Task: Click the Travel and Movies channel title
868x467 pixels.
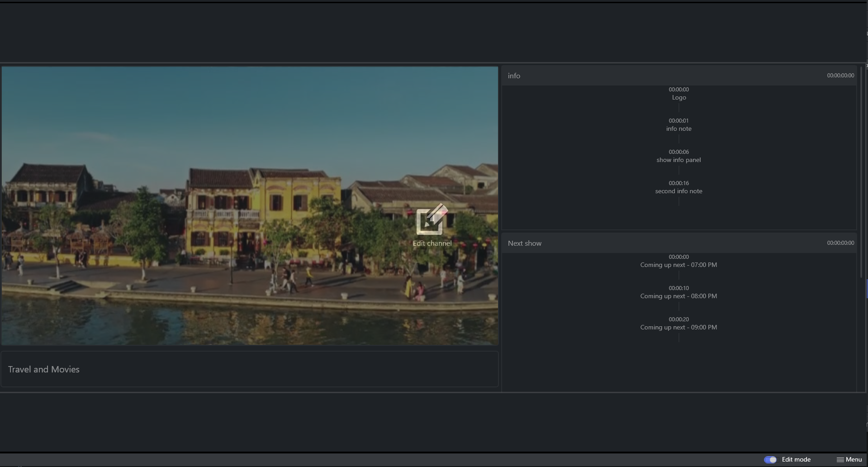Action: (44, 369)
